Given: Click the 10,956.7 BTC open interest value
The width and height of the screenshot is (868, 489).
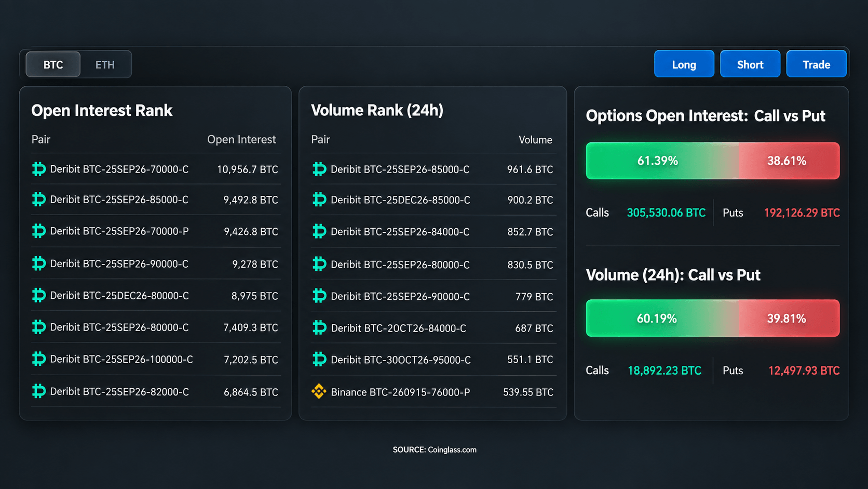Looking at the screenshot, I should tap(248, 169).
